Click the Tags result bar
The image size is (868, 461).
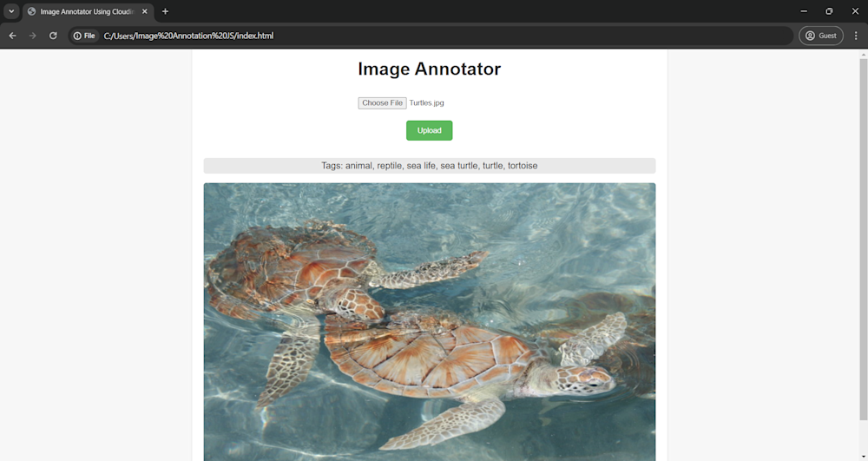(430, 166)
